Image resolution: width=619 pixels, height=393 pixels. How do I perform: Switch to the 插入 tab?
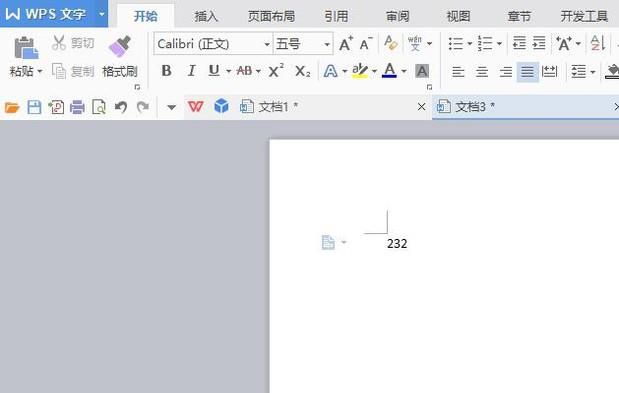[x=206, y=16]
